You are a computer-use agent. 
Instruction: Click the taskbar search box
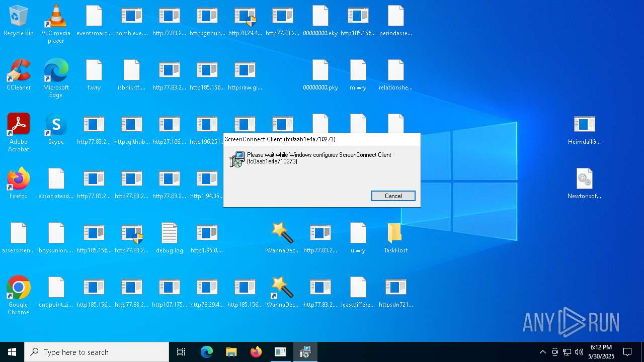[x=97, y=352]
